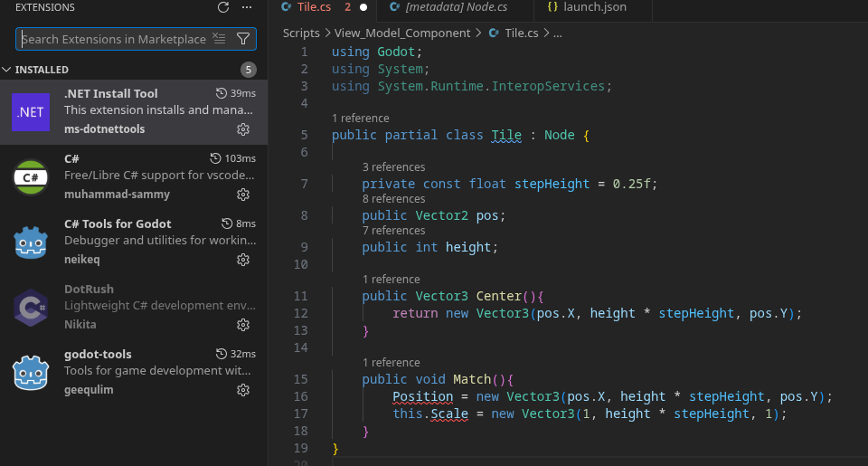Open the filter extensions funnel menu

(243, 39)
